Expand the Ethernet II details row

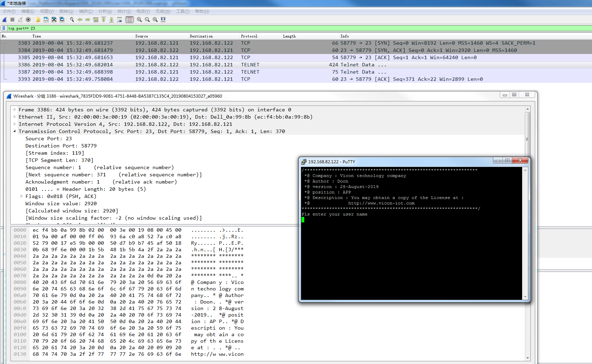[x=14, y=117]
